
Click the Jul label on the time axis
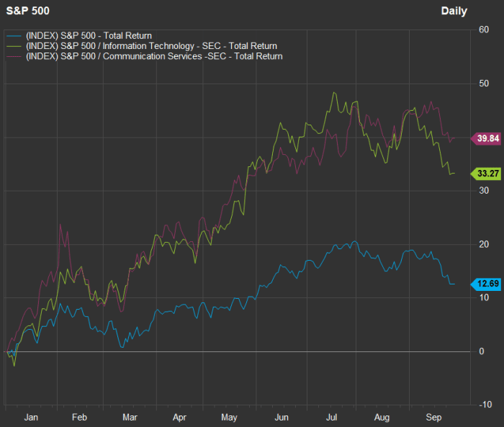(332, 417)
